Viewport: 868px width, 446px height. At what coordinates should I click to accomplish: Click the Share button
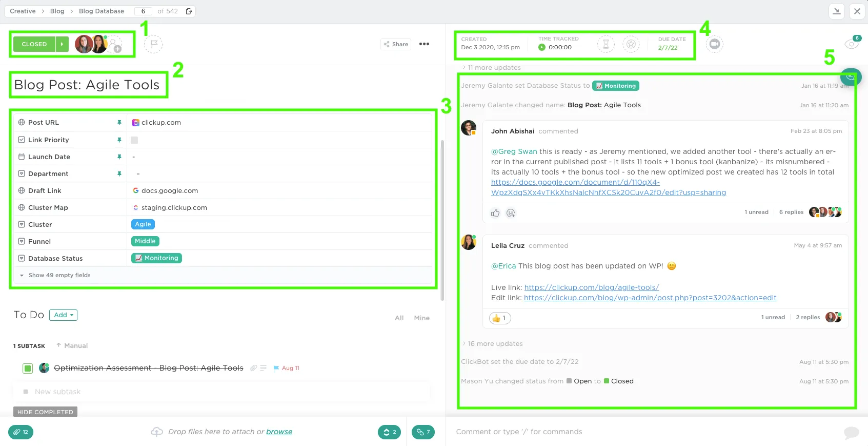tap(396, 44)
